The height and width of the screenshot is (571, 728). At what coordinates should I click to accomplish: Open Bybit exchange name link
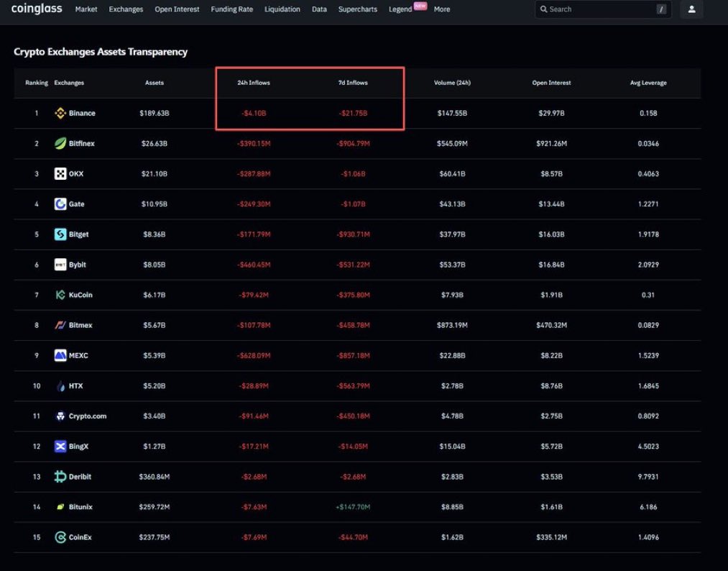click(78, 265)
